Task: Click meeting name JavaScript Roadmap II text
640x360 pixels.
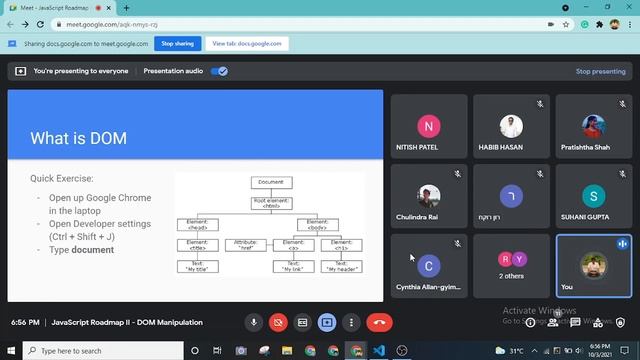Action: click(x=127, y=322)
